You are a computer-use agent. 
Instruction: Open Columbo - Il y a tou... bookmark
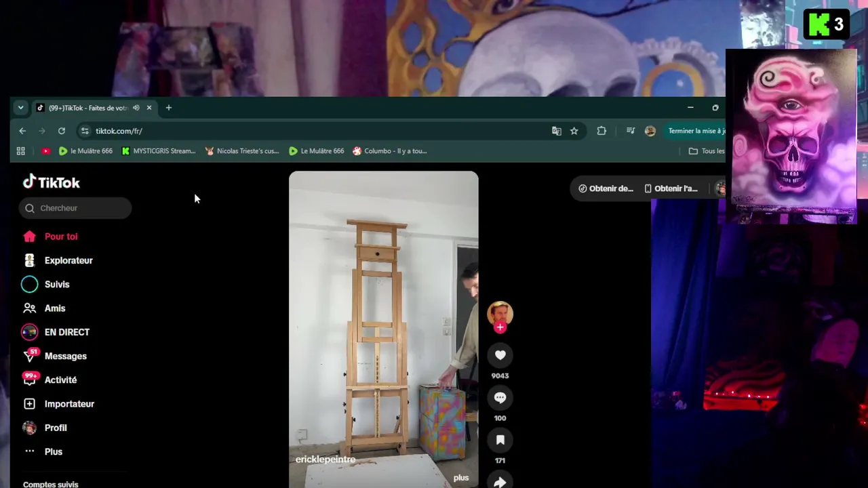(x=390, y=151)
